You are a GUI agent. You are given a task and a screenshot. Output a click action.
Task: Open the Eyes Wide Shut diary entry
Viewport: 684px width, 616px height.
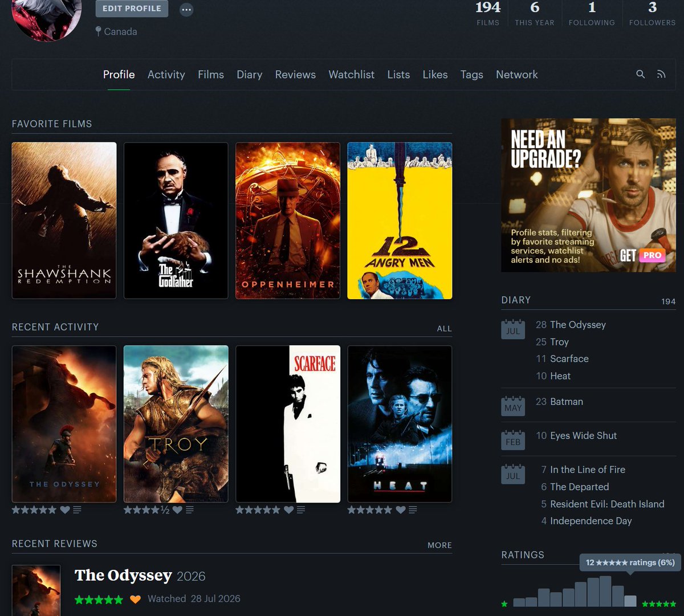tap(584, 435)
